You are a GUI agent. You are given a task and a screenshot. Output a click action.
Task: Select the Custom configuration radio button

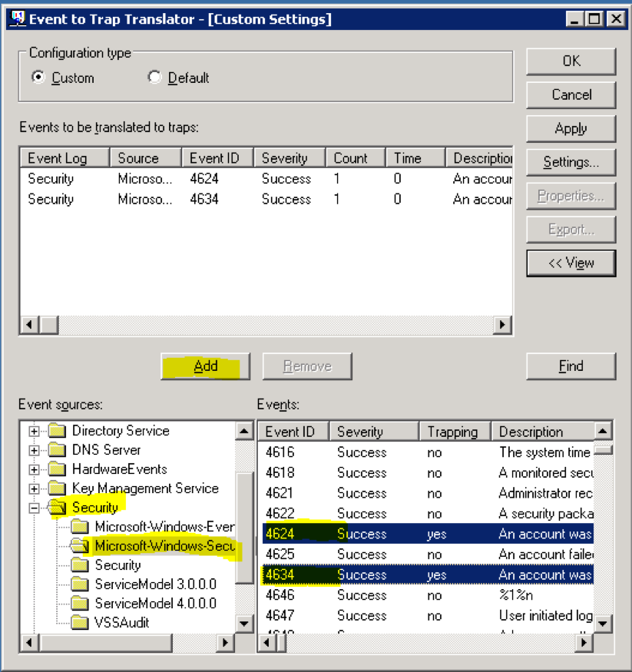click(38, 78)
